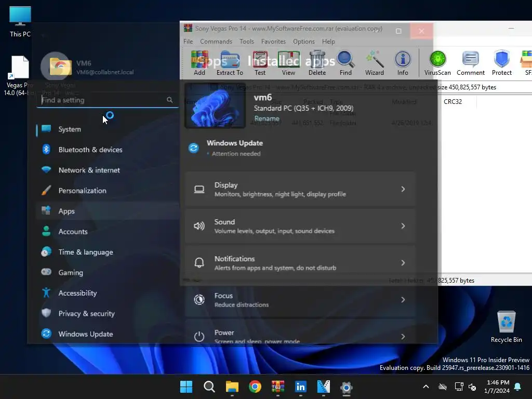Image resolution: width=532 pixels, height=399 pixels.
Task: Open Gaming settings category
Action: point(107,272)
